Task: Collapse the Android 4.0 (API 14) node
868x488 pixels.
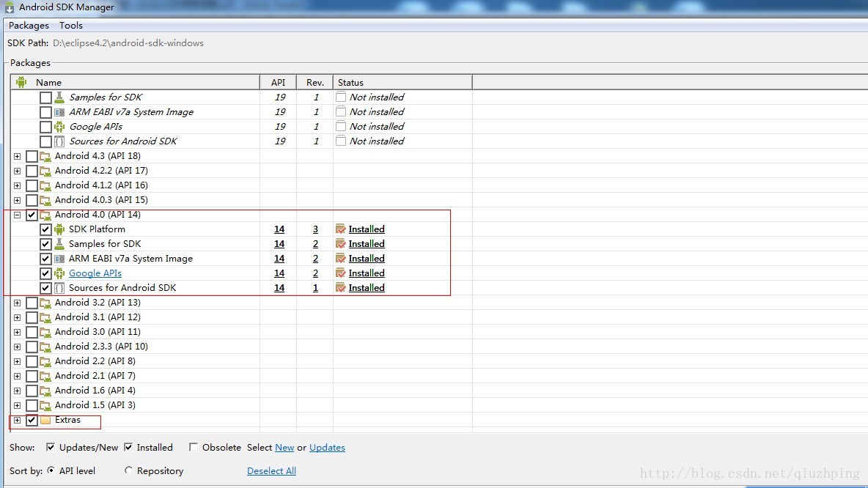Action: (x=17, y=215)
